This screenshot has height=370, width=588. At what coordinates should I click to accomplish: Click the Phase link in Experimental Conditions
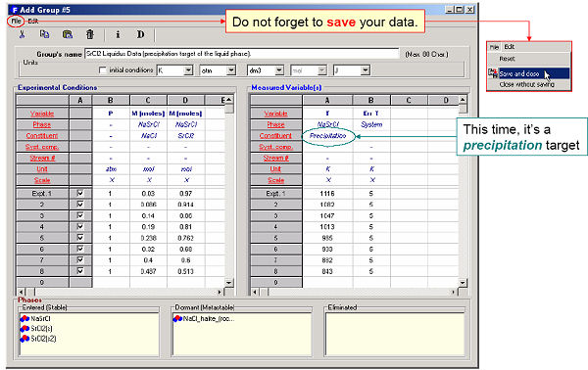[42, 124]
